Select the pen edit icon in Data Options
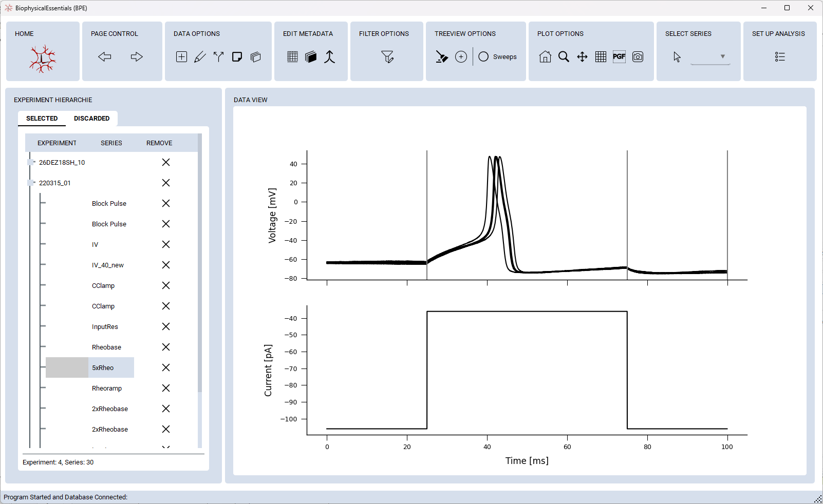823x504 pixels. (x=200, y=57)
